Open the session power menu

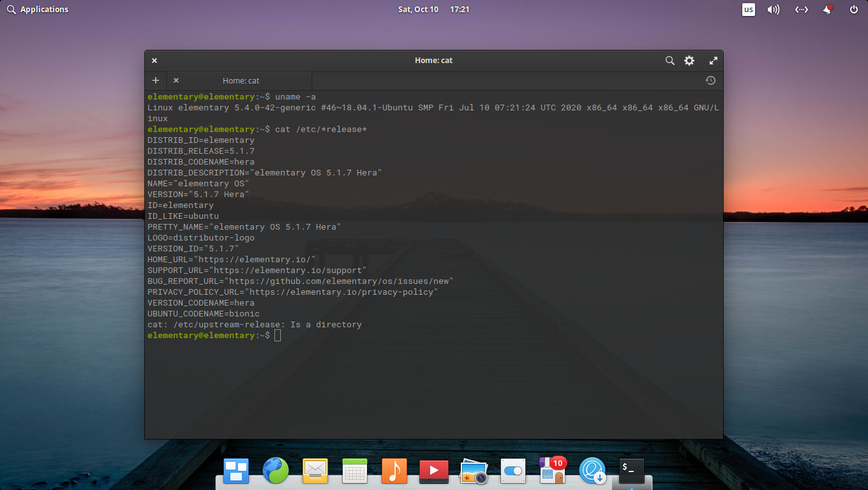[x=854, y=9]
